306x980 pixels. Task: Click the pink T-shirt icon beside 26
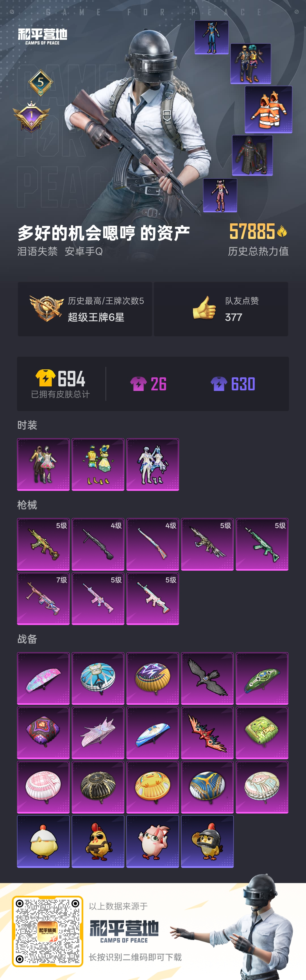click(x=139, y=384)
